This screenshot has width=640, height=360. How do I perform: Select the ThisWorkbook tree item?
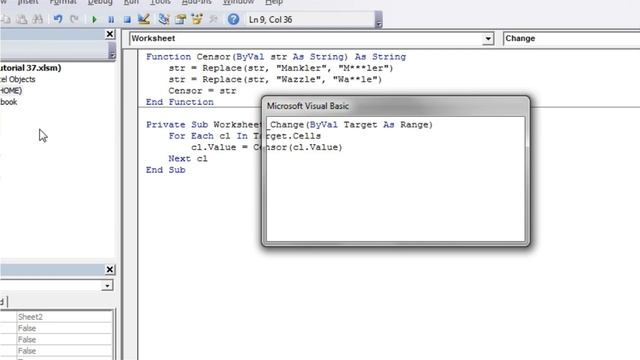click(9, 102)
